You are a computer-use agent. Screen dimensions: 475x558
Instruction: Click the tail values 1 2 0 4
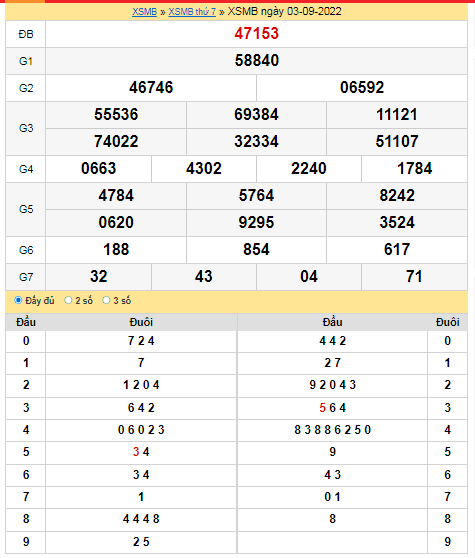pyautogui.click(x=141, y=385)
